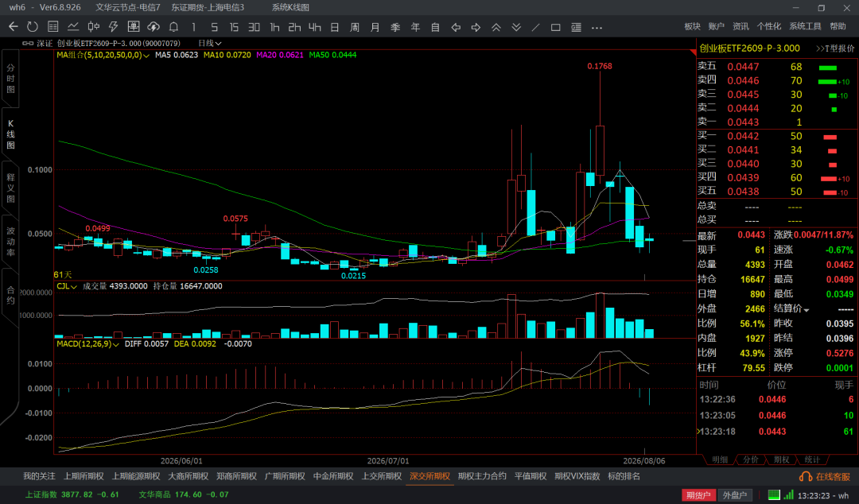Open the 我的关注 tab
The height and width of the screenshot is (504, 859).
[x=40, y=476]
